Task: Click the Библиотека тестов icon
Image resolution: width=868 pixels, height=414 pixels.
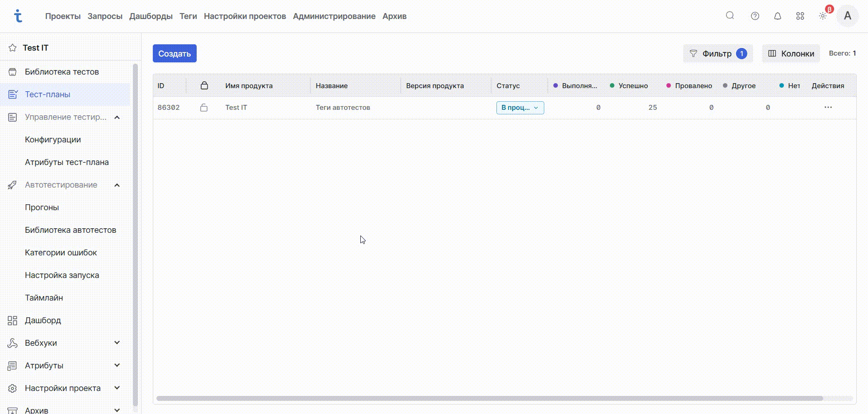Action: [x=13, y=72]
